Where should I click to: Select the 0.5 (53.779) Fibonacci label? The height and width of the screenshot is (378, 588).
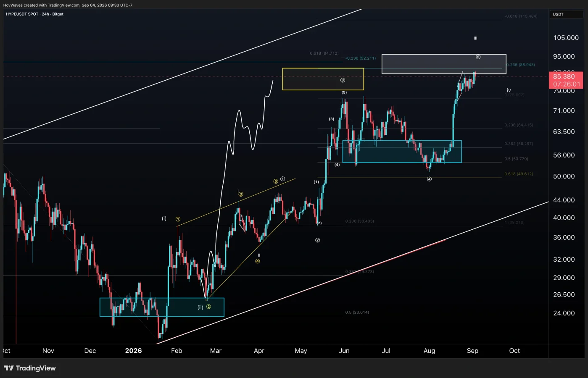click(x=516, y=159)
